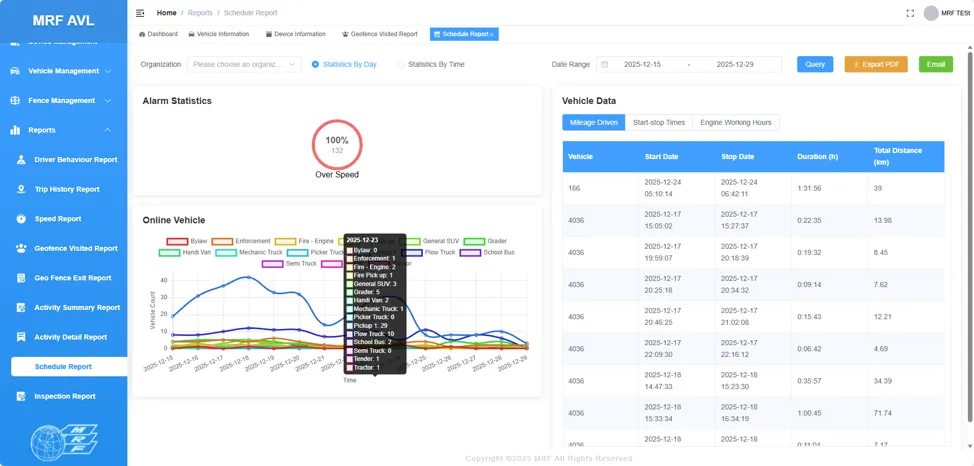Viewport: 974px width, 466px height.
Task: Click the Export PDF button
Action: click(876, 65)
